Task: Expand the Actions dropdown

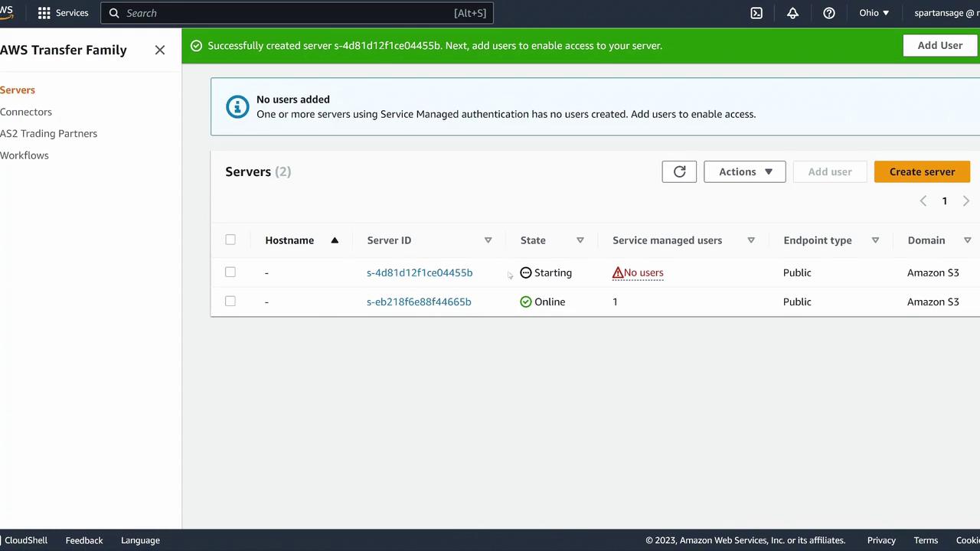Action: pyautogui.click(x=744, y=171)
